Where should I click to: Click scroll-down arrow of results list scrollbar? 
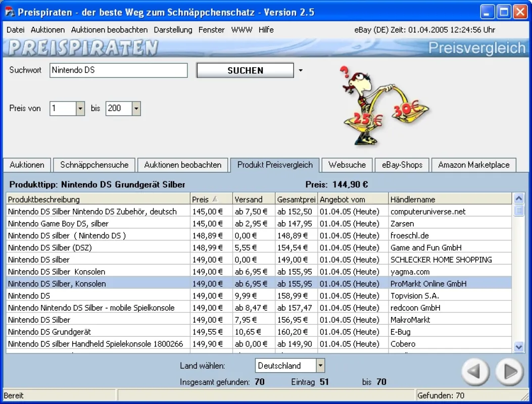tap(519, 347)
